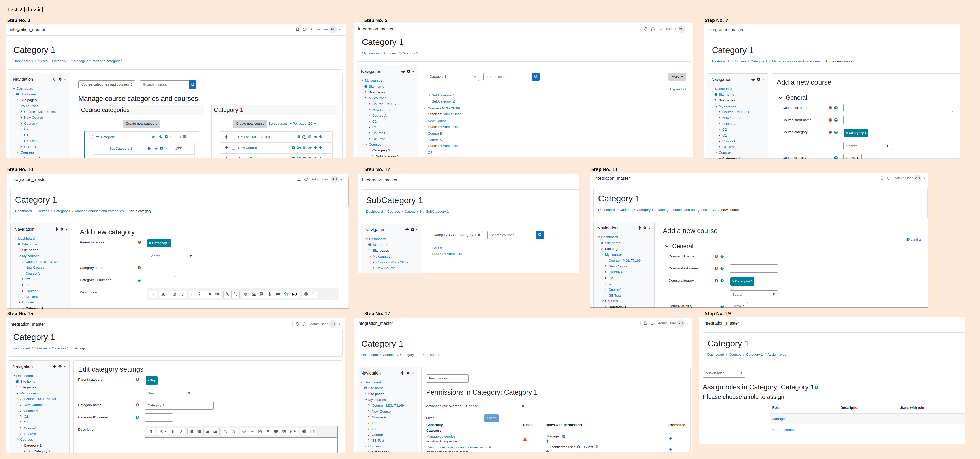Click move-down arrow for Category 1 in Step 3
Viewport: 980px width, 459px height.
click(x=160, y=137)
